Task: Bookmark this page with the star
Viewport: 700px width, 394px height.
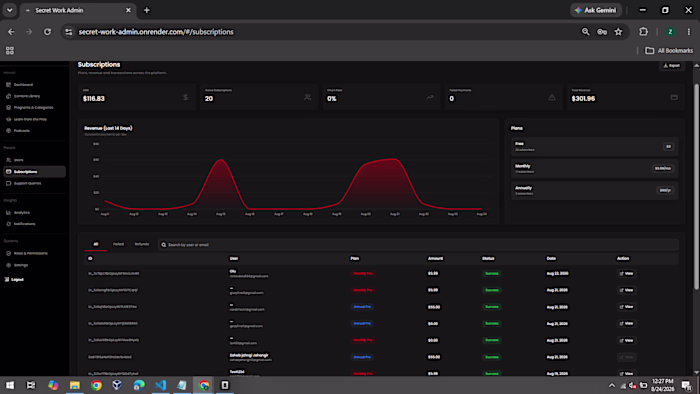Action: (x=618, y=32)
